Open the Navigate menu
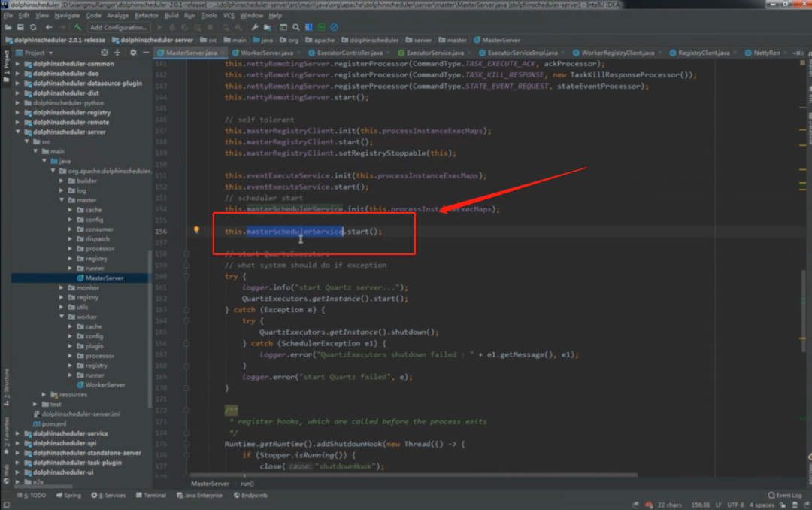The width and height of the screenshot is (812, 510). [68, 16]
